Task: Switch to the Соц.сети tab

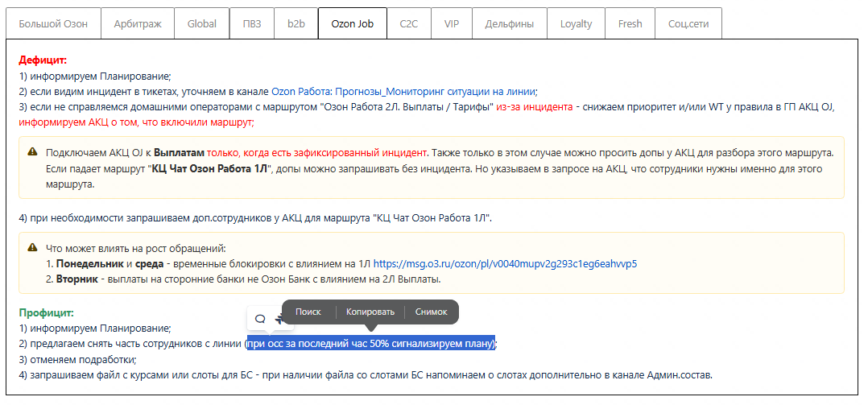Action: pos(688,24)
